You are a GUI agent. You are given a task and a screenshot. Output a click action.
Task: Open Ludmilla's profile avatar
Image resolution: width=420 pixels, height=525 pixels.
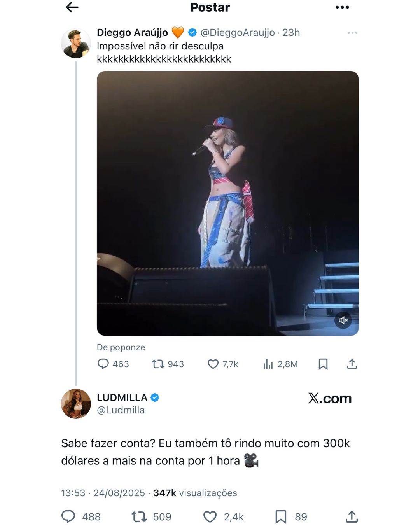pyautogui.click(x=76, y=404)
